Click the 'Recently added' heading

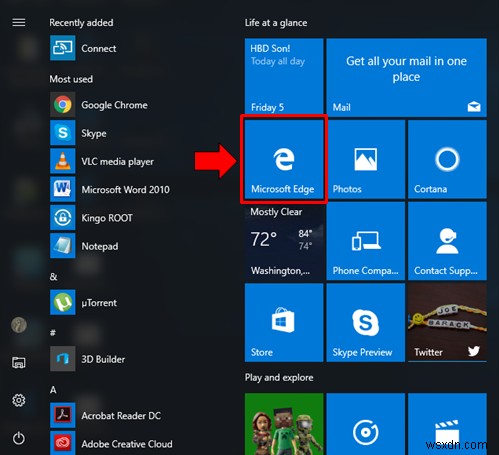(x=81, y=23)
